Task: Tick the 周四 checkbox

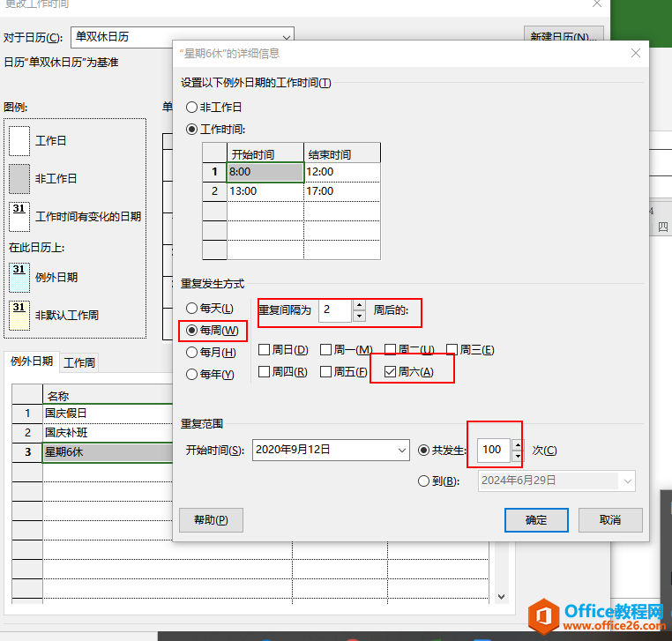Action: click(x=264, y=372)
